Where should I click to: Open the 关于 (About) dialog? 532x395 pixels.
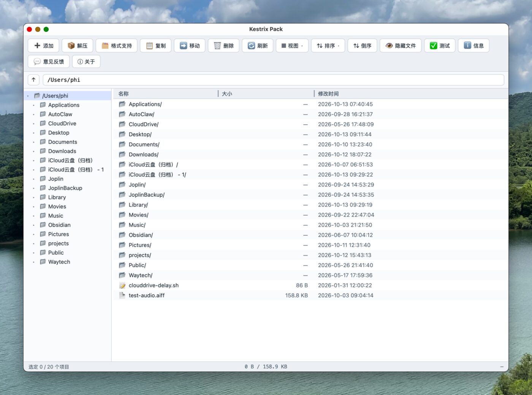(x=86, y=62)
